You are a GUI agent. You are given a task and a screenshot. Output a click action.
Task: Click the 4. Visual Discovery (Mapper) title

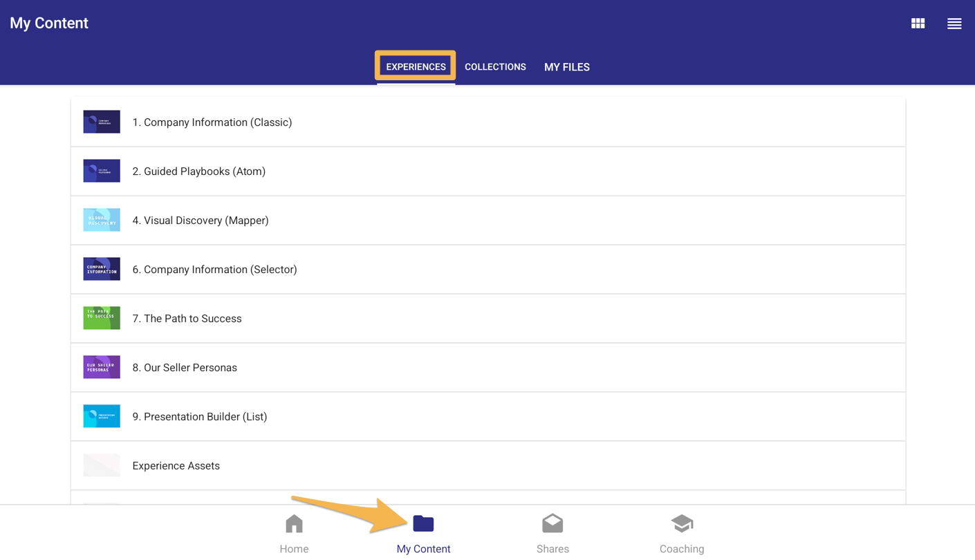pos(201,221)
